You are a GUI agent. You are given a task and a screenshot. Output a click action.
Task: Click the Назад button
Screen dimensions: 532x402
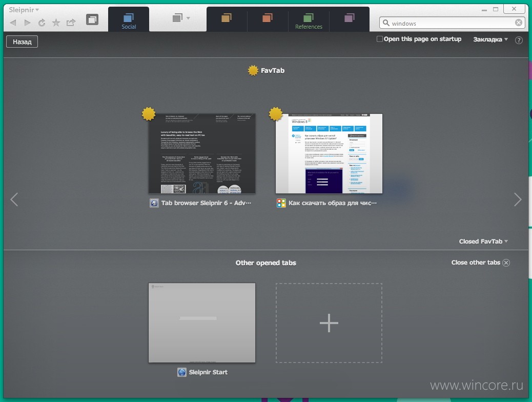22,42
